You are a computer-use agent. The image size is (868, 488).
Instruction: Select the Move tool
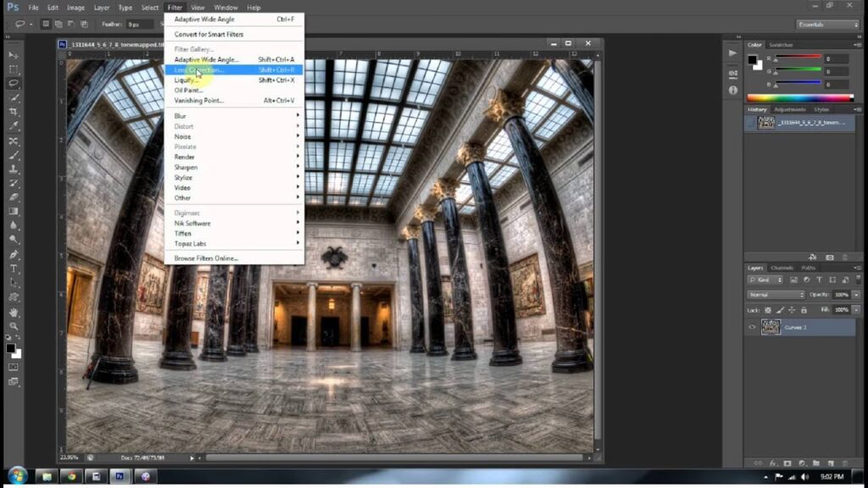14,55
